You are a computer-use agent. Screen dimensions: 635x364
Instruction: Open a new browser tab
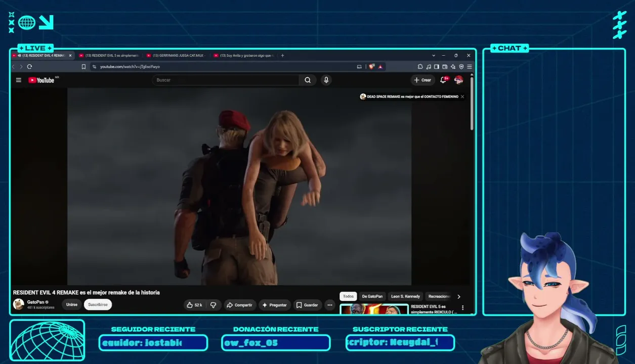click(282, 56)
